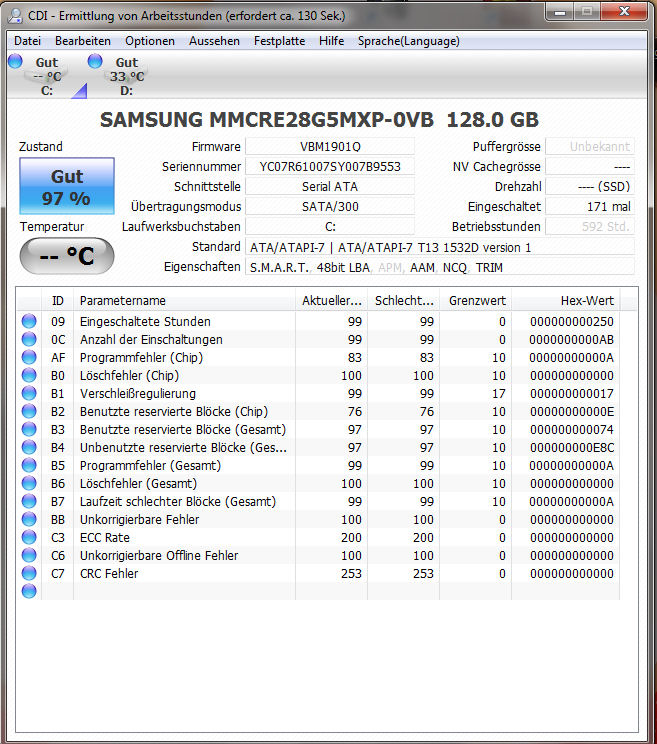Click the Firmware field VBM1901Q
657x744 pixels.
[330, 147]
